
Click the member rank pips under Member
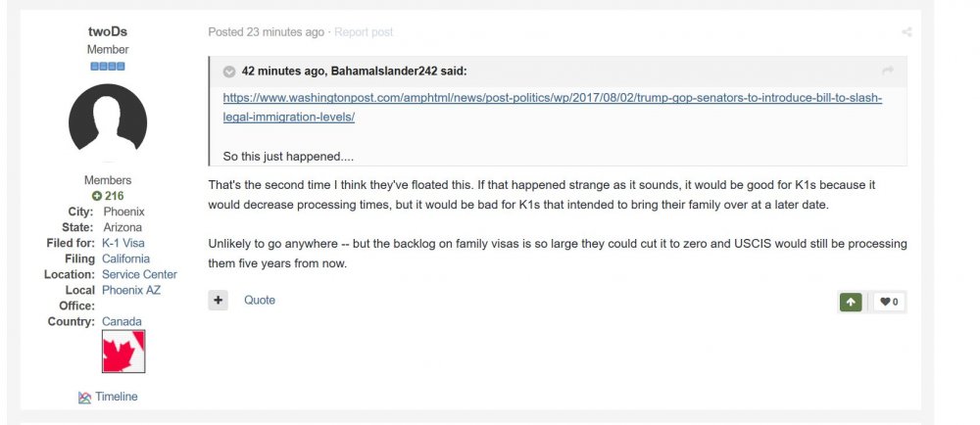[108, 67]
